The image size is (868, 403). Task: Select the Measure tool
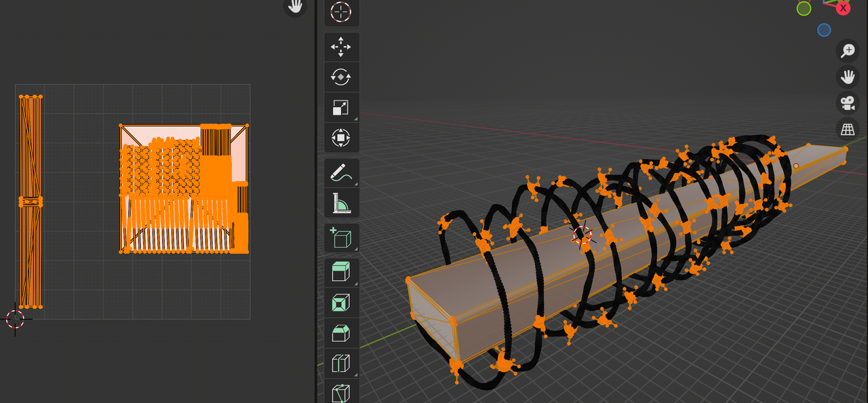[340, 204]
